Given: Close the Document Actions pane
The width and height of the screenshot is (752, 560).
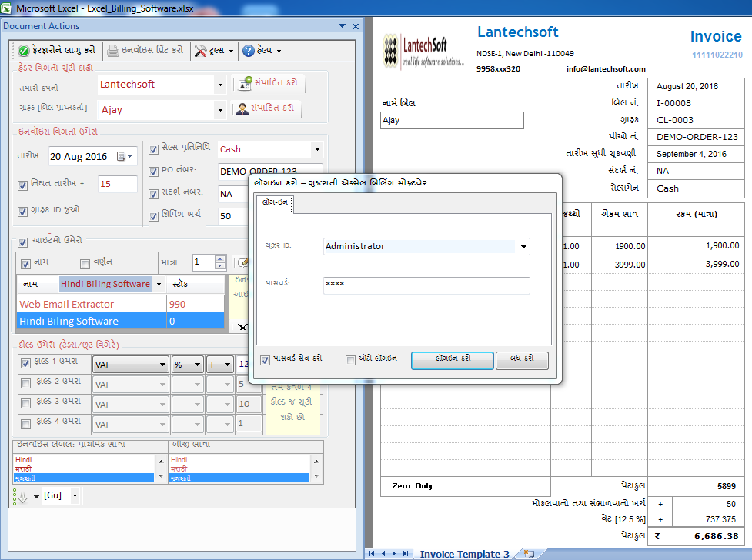Looking at the screenshot, I should [356, 26].
